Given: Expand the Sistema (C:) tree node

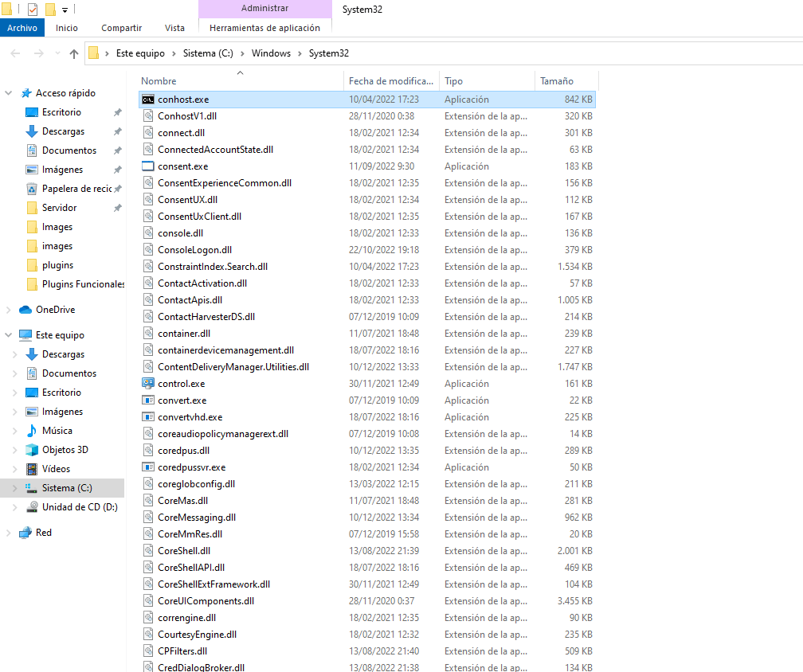Looking at the screenshot, I should coord(14,488).
